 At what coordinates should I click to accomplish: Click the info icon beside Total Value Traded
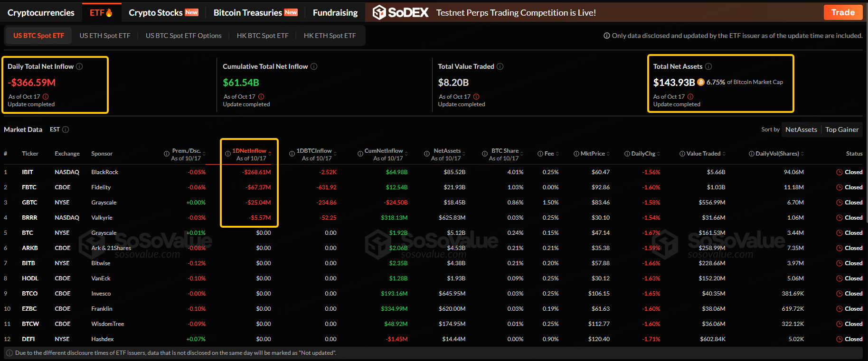[x=500, y=66]
